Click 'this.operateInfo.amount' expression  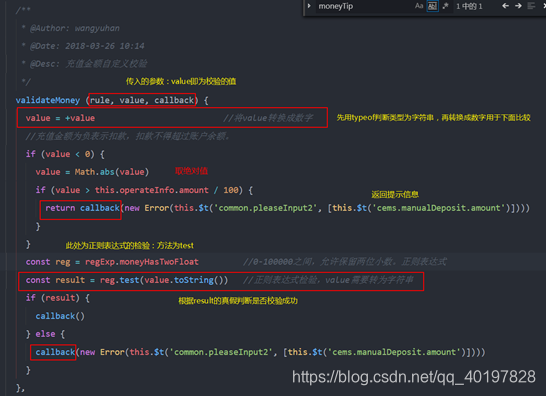click(x=152, y=190)
